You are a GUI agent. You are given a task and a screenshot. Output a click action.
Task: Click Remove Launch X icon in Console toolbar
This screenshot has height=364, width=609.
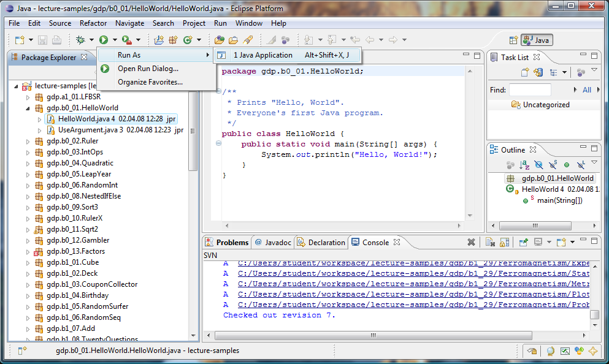[471, 242]
